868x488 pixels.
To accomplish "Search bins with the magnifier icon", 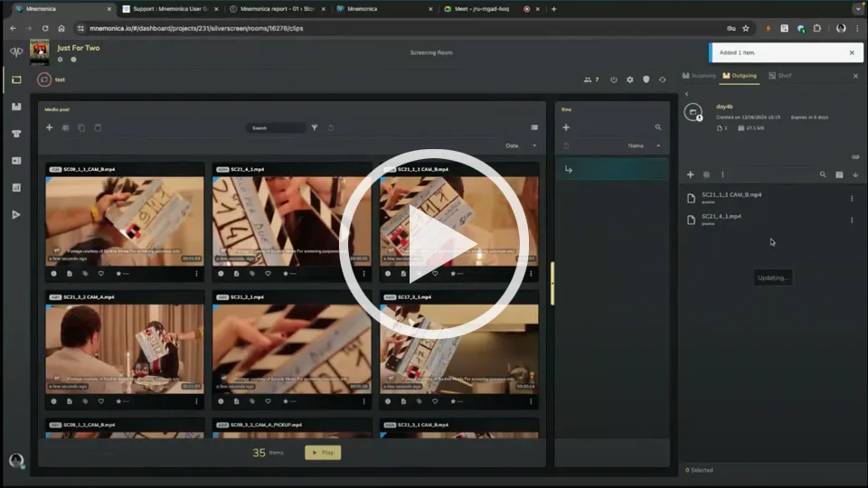I will [x=658, y=127].
